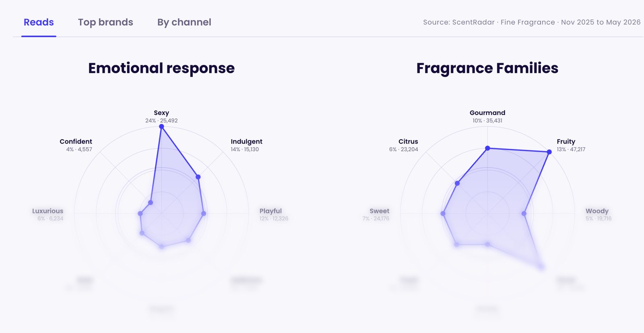Select the Sexy axis label

[x=161, y=113]
